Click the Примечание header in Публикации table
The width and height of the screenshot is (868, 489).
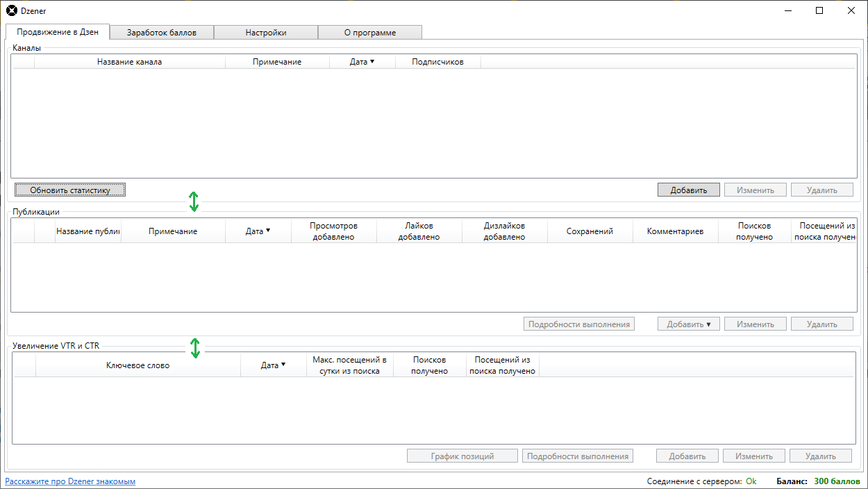[173, 231]
